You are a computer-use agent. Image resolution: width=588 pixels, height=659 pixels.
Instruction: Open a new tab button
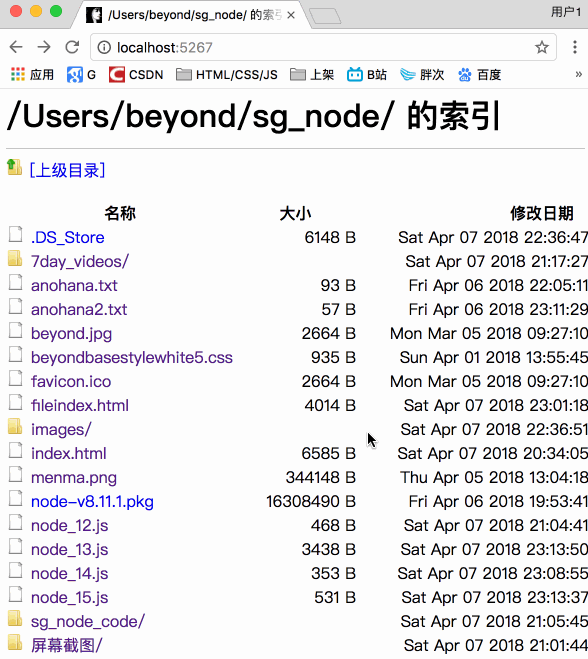[x=325, y=16]
